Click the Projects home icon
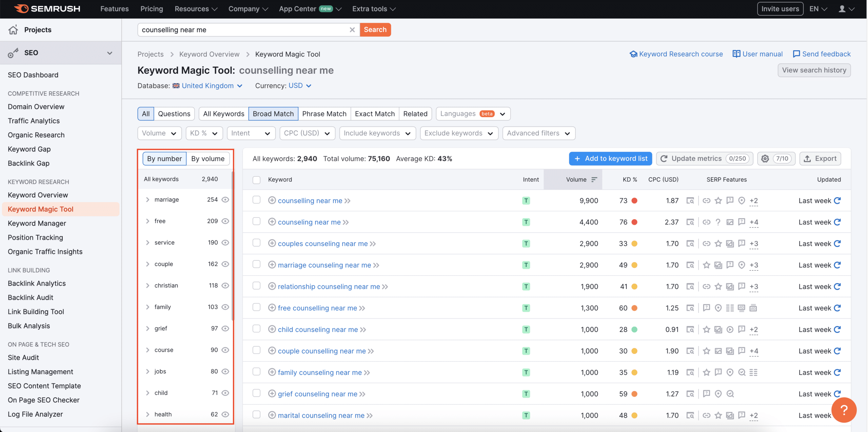 (13, 30)
